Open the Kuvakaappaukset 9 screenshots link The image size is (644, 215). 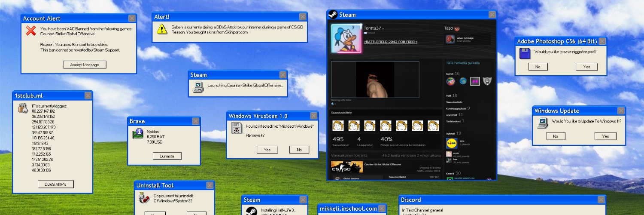coord(458,108)
